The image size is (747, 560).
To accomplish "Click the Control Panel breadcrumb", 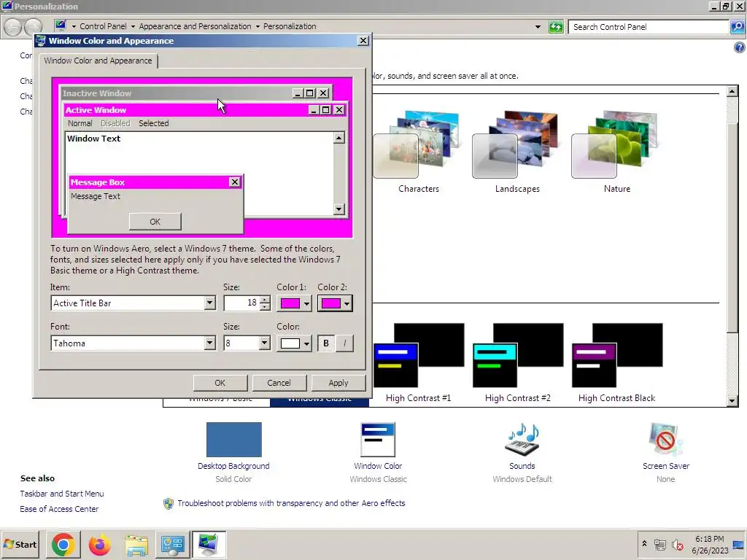I will pos(103,26).
